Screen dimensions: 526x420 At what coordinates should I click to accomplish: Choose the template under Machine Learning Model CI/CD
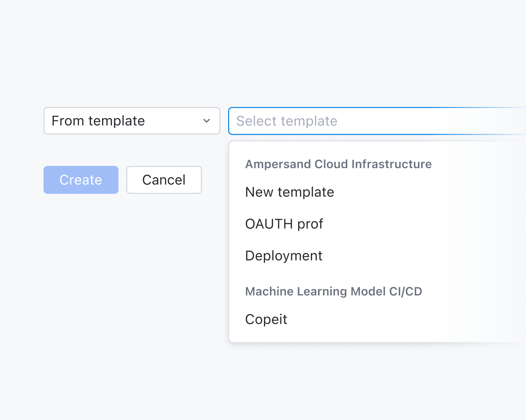pos(266,319)
